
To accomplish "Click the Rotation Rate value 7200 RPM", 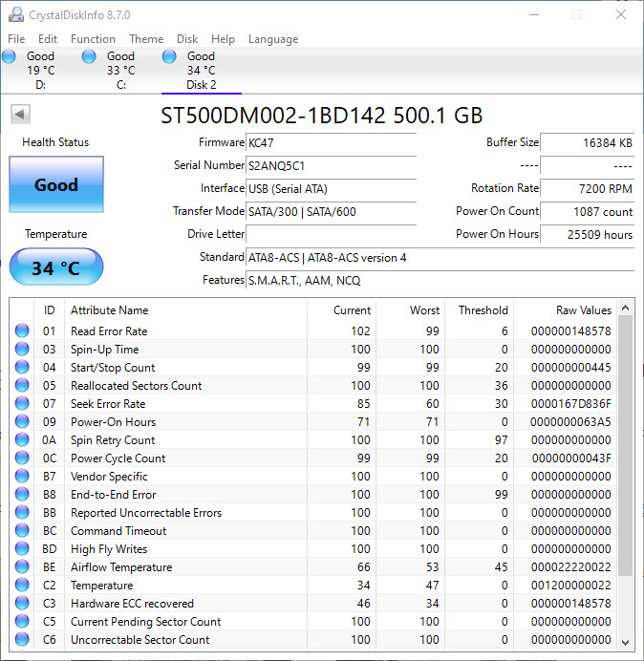I will point(587,188).
